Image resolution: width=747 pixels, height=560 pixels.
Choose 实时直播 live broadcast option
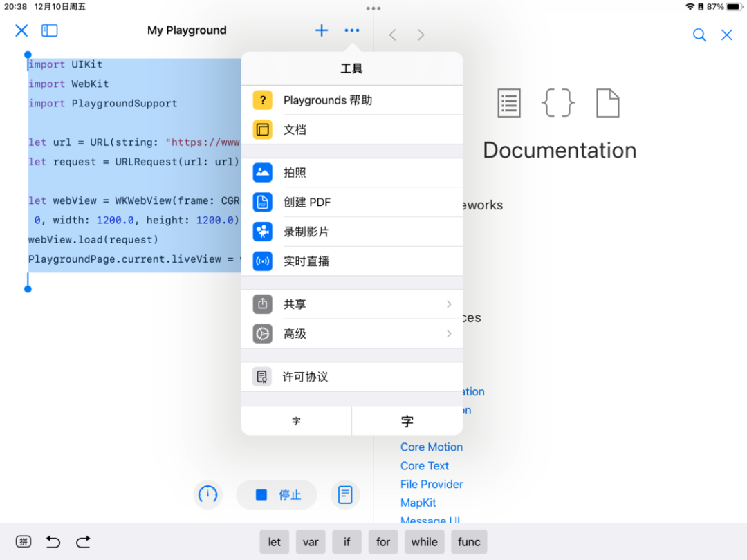click(351, 261)
